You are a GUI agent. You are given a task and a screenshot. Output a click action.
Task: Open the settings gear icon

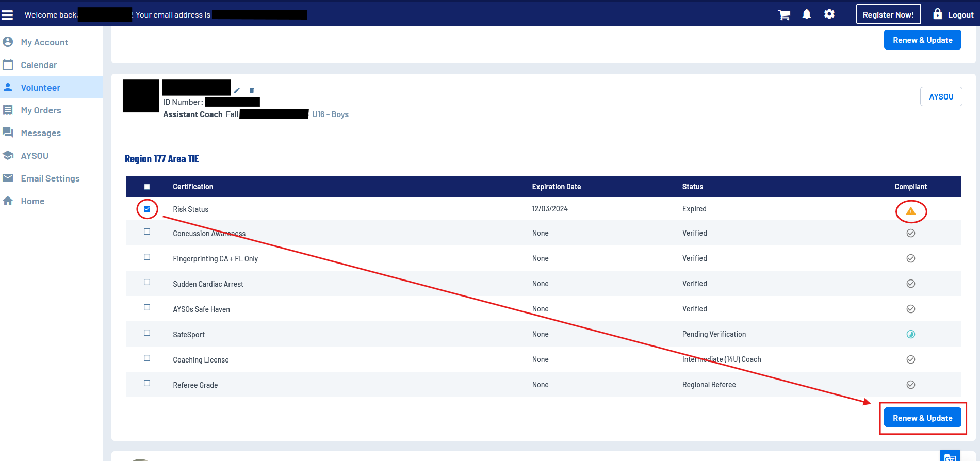(829, 14)
